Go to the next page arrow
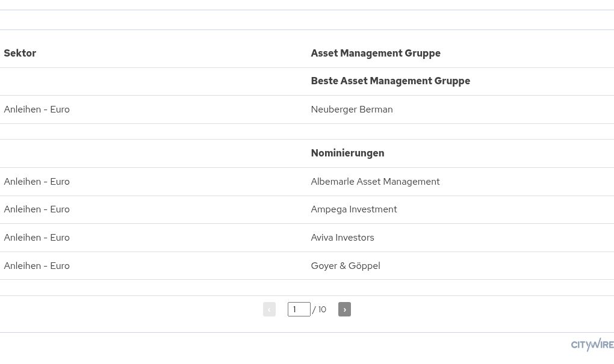The height and width of the screenshot is (364, 614). [344, 309]
